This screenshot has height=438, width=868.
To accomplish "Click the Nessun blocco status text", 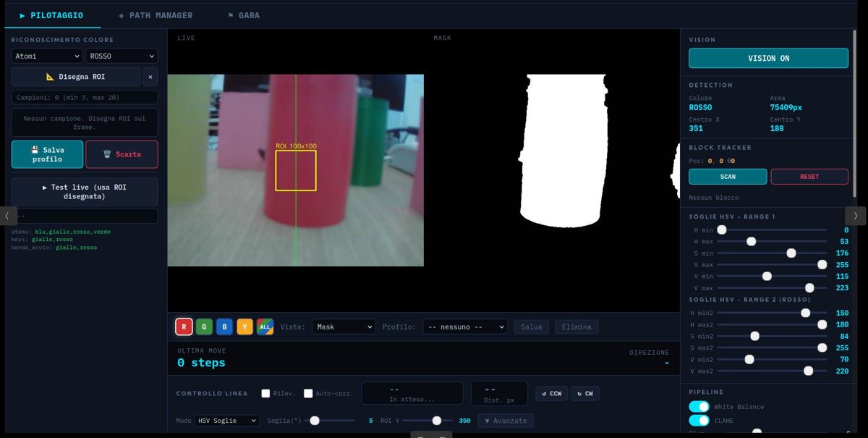I will [714, 198].
